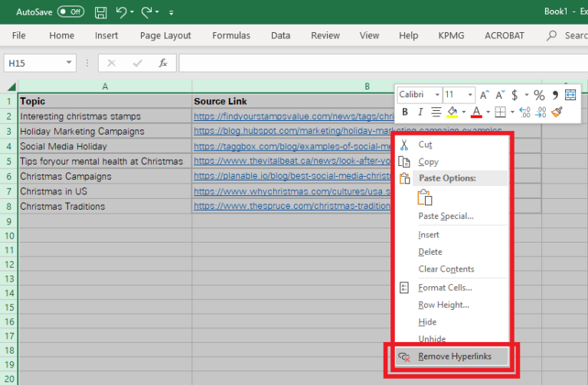Apply Percent Style from mini toolbar
The width and height of the screenshot is (588, 385).
(539, 95)
